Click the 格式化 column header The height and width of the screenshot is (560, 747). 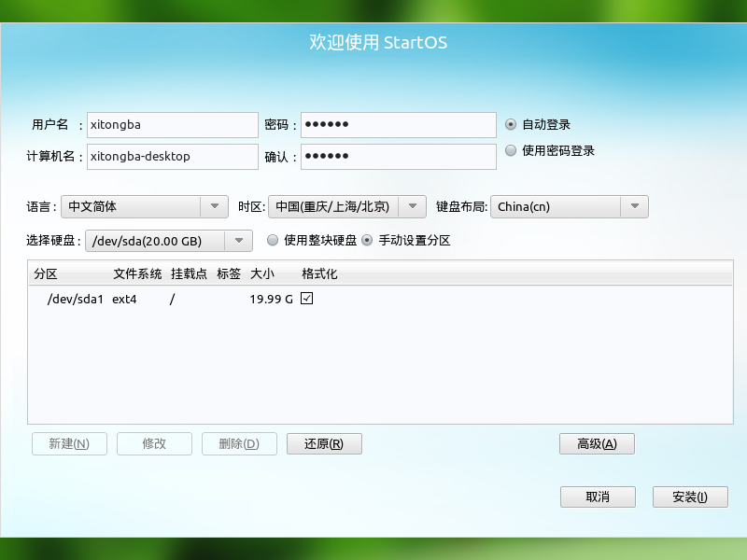pyautogui.click(x=319, y=273)
